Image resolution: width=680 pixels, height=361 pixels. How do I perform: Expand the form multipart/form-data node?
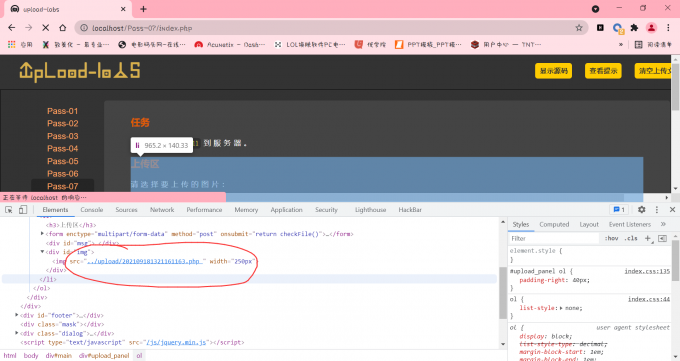[42, 233]
